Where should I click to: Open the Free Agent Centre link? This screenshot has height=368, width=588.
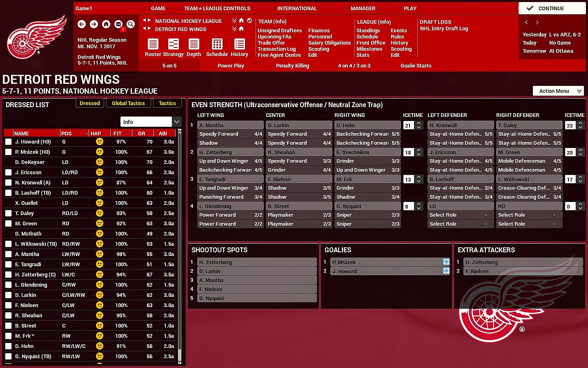coord(279,55)
